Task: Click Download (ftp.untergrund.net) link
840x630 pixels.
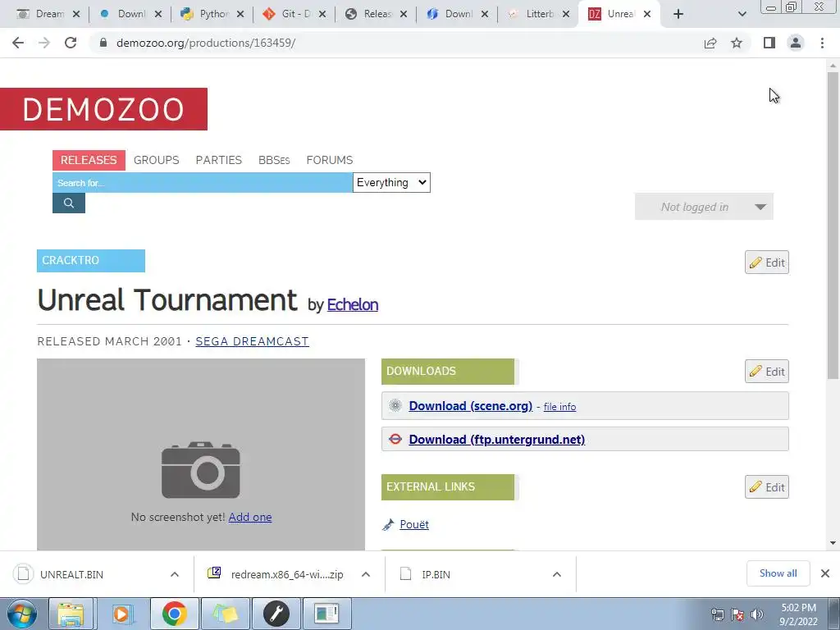Action: [496, 440]
